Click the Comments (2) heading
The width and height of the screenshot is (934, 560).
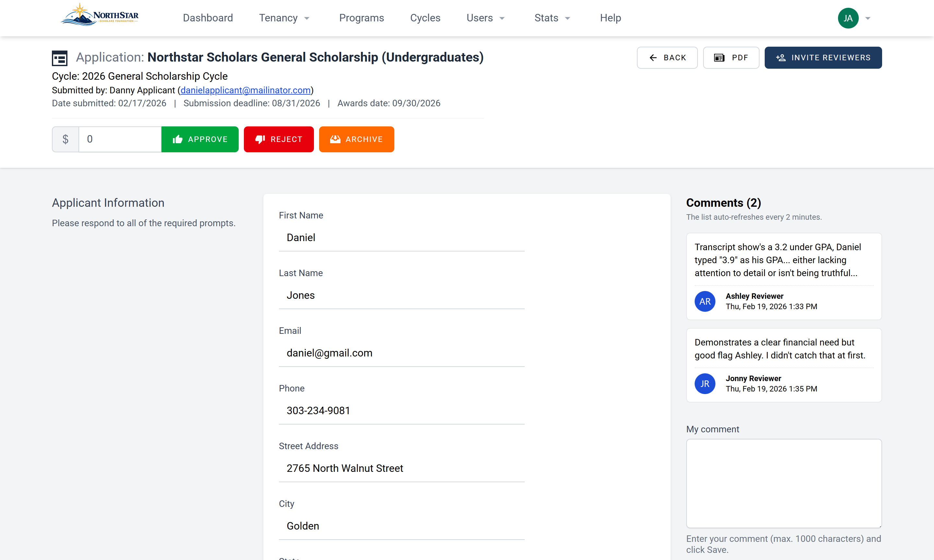coord(723,203)
